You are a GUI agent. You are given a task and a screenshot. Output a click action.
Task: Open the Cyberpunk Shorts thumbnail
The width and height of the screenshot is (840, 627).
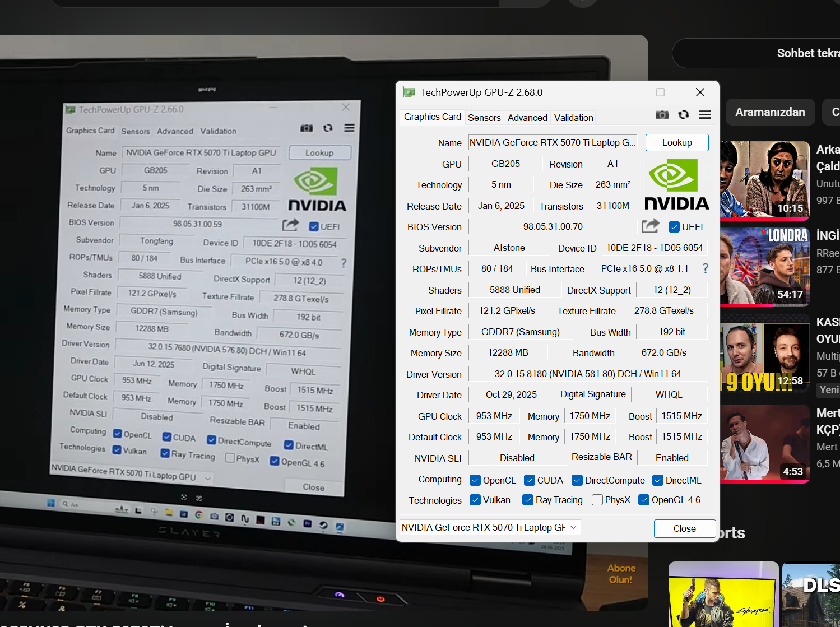click(723, 594)
